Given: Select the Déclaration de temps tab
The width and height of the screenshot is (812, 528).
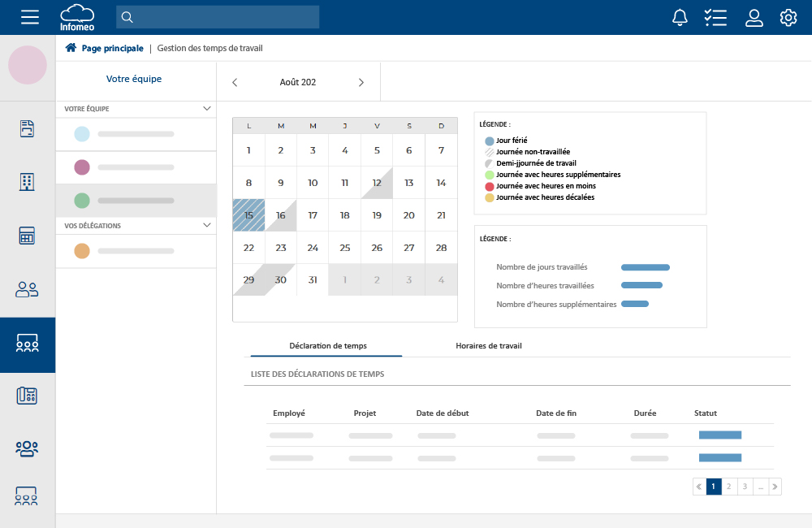Looking at the screenshot, I should (327, 345).
